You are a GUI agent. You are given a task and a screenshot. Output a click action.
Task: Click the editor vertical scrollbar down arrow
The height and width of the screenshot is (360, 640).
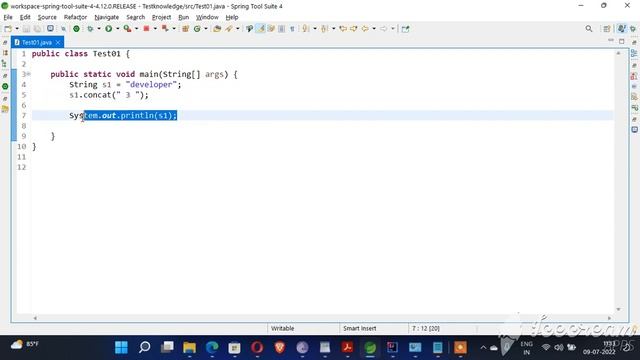point(618,309)
